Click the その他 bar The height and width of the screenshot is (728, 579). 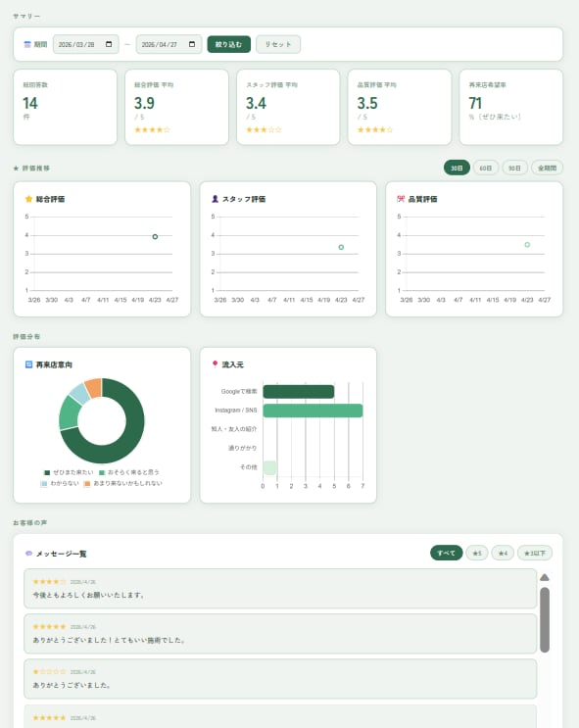(x=269, y=467)
